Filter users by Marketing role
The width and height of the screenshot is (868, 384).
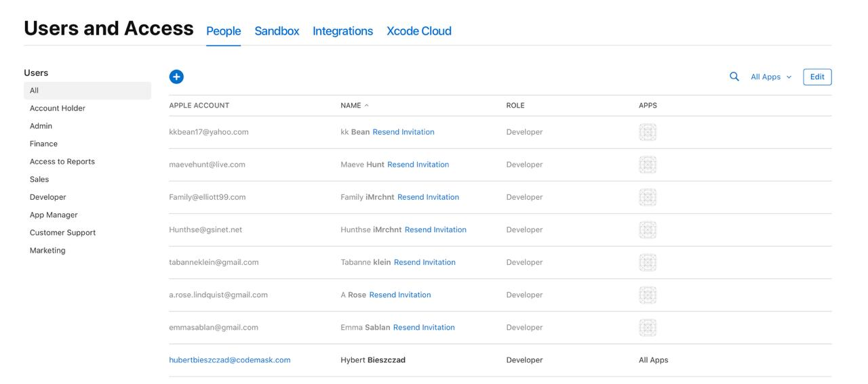tap(47, 251)
